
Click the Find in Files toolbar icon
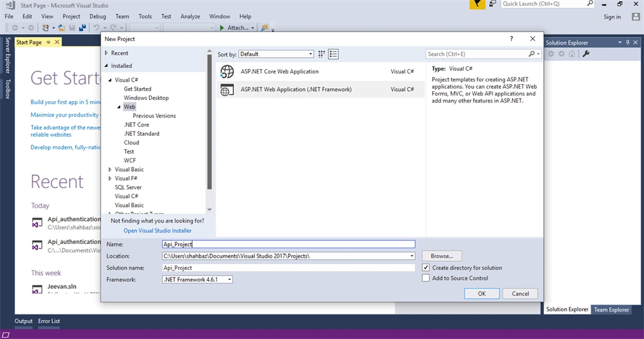click(265, 28)
